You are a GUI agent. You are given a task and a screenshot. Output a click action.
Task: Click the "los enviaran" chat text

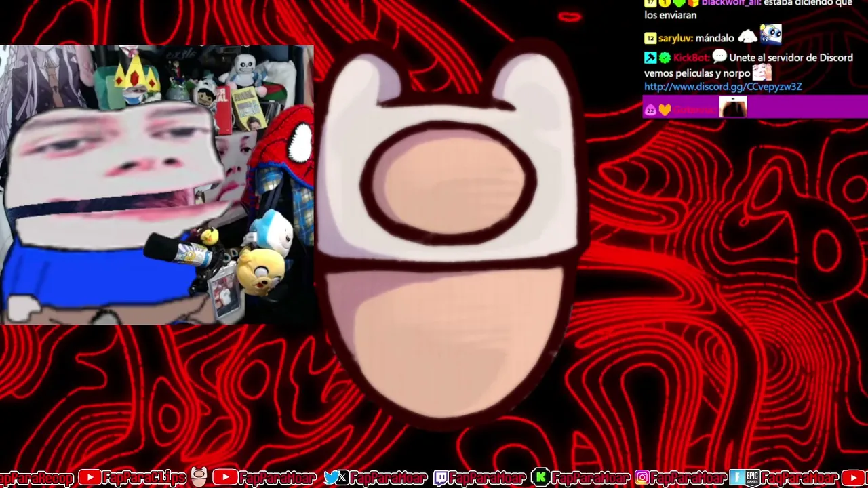pyautogui.click(x=670, y=15)
